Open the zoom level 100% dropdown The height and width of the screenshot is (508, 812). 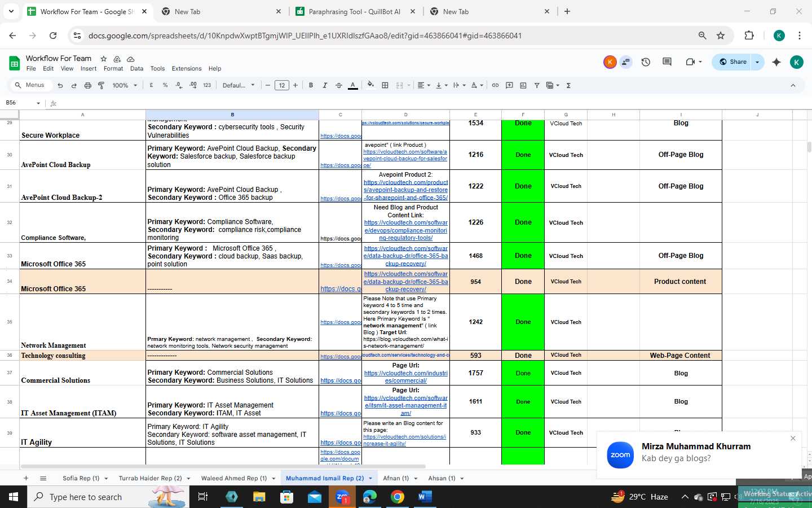click(x=125, y=85)
